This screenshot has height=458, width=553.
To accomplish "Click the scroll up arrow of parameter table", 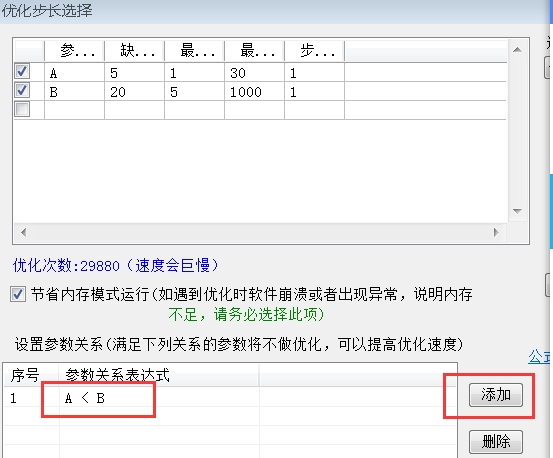I will tap(517, 50).
